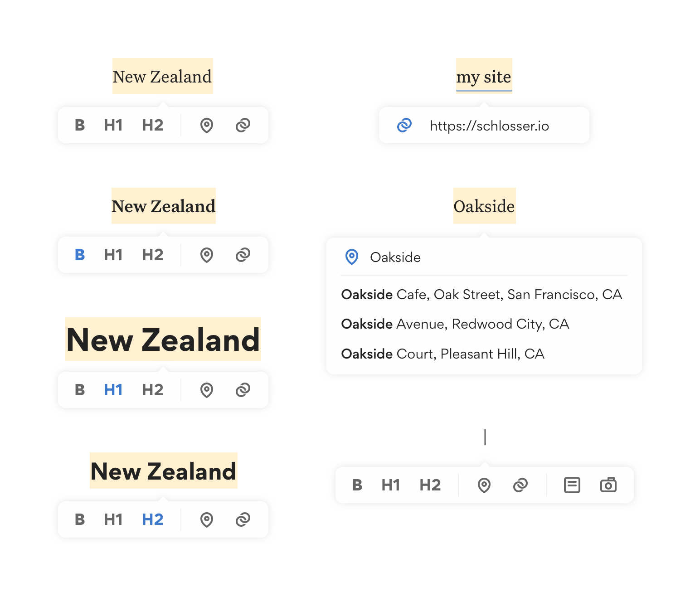Image resolution: width=700 pixels, height=592 pixels.
Task: Click Bold in the toolbar containing the camera
Action: pyautogui.click(x=357, y=485)
